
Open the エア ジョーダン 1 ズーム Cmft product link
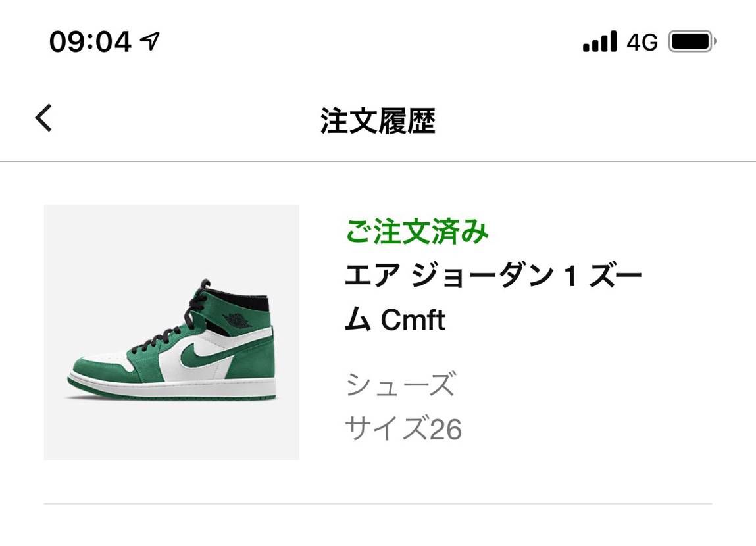click(x=493, y=296)
